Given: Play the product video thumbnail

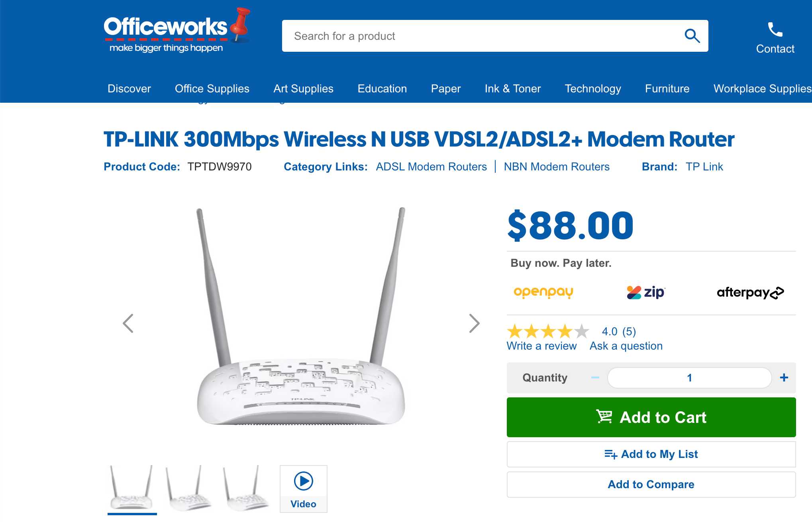Looking at the screenshot, I should point(304,489).
